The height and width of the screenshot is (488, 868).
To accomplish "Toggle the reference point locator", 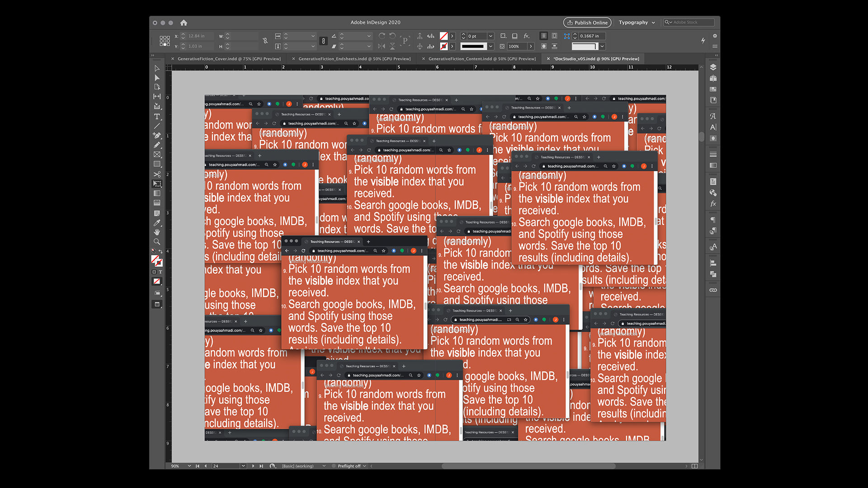I will tap(165, 41).
